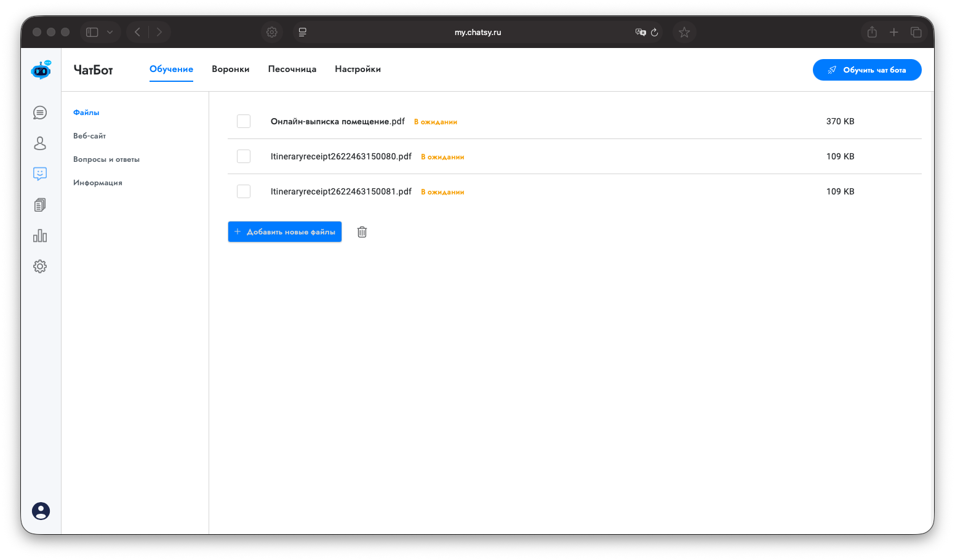
Task: Select the chatbot smiley icon in sidebar
Action: pos(40,174)
